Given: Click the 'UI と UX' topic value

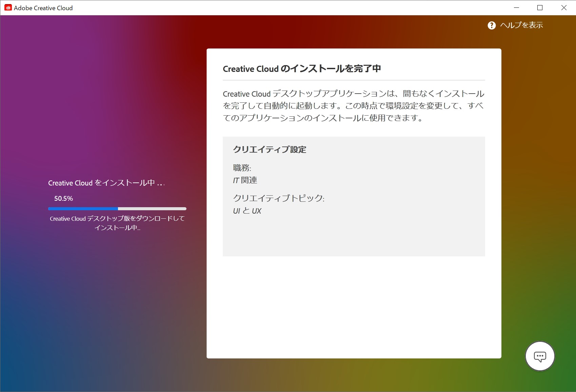Looking at the screenshot, I should pyautogui.click(x=247, y=211).
